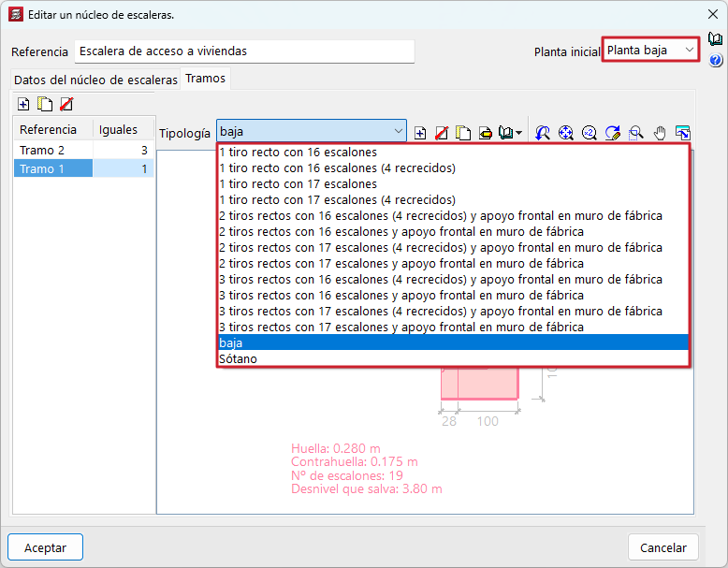Activate the zoom window tool
The image size is (728, 568).
636,133
